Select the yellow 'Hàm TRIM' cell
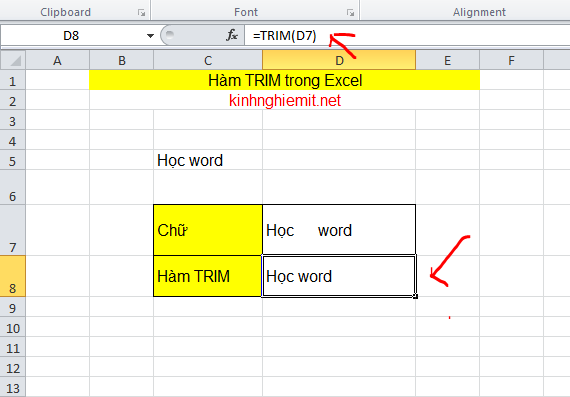570x397 pixels. point(208,276)
